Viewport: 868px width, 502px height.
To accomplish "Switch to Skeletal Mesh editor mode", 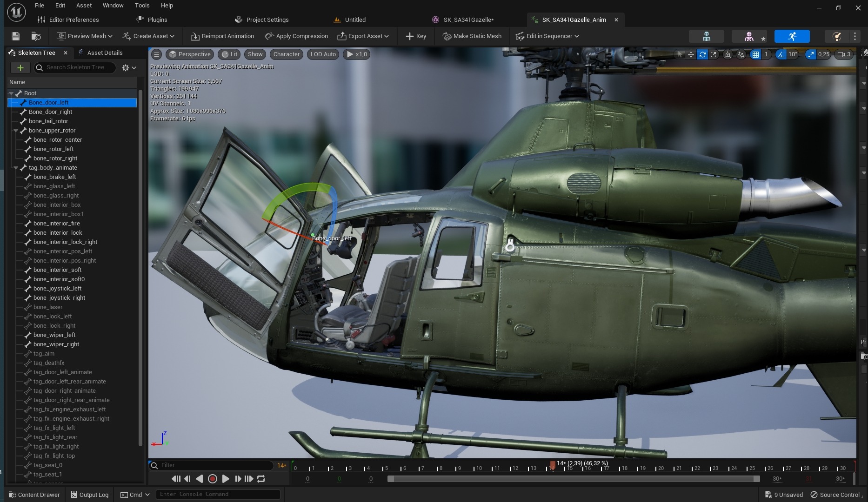I will pos(748,36).
